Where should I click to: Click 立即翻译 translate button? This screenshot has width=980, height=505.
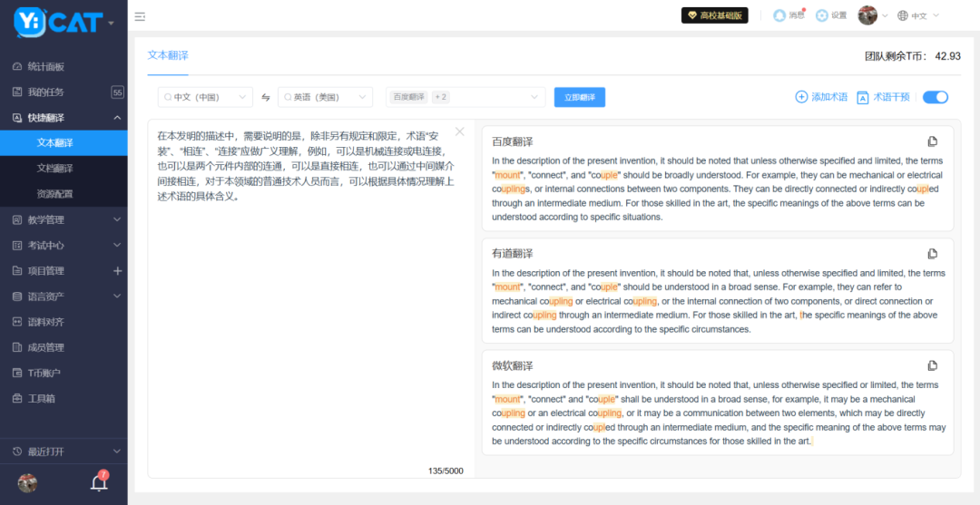579,97
